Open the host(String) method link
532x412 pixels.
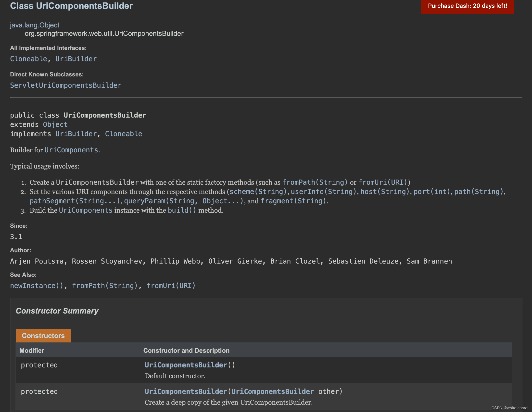click(x=385, y=192)
